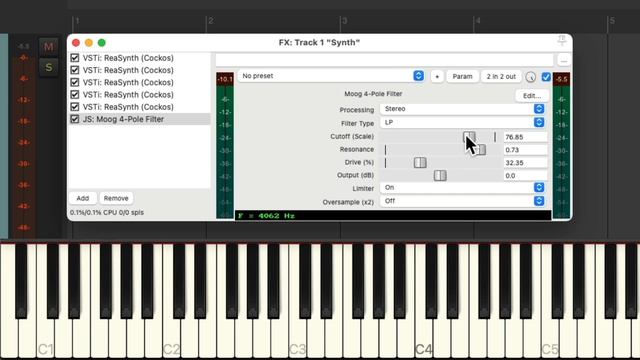Click the F = 4062 Hz readout
640x360 pixels.
point(266,216)
